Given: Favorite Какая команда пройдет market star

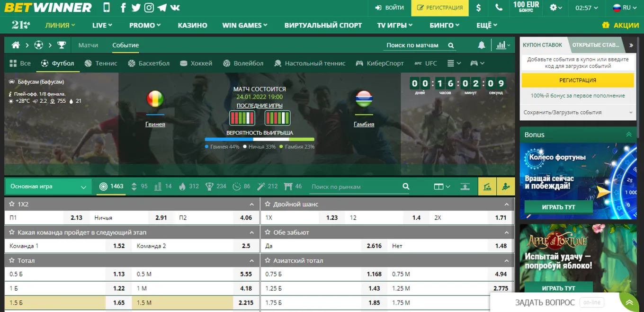Looking at the screenshot, I should [x=12, y=232].
